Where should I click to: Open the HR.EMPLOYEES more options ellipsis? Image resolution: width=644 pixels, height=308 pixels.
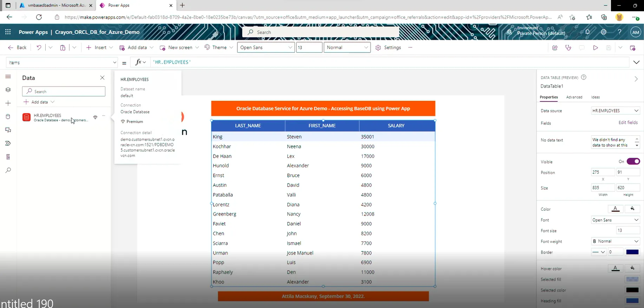[x=104, y=116]
